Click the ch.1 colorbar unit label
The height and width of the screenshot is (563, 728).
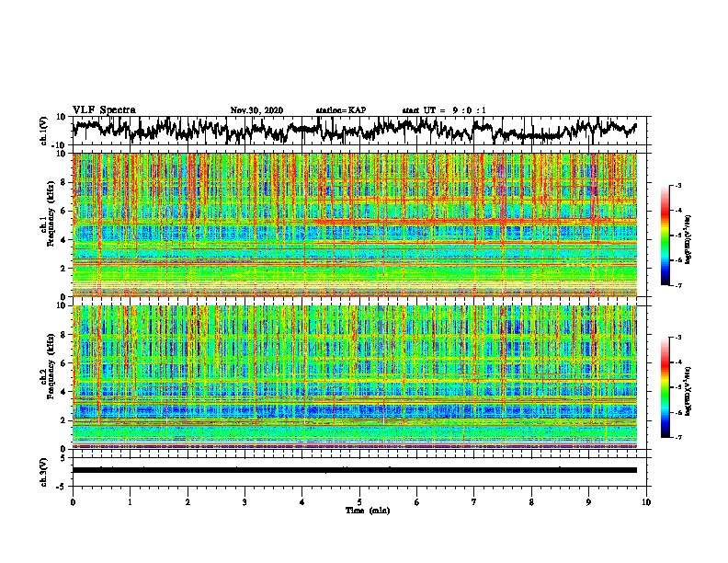pos(688,240)
